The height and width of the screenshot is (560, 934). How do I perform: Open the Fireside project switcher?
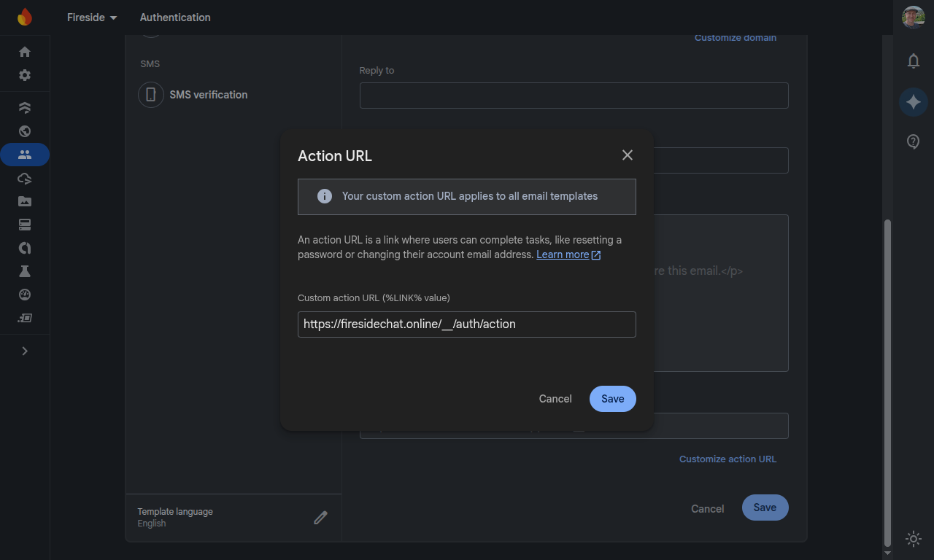coord(91,17)
